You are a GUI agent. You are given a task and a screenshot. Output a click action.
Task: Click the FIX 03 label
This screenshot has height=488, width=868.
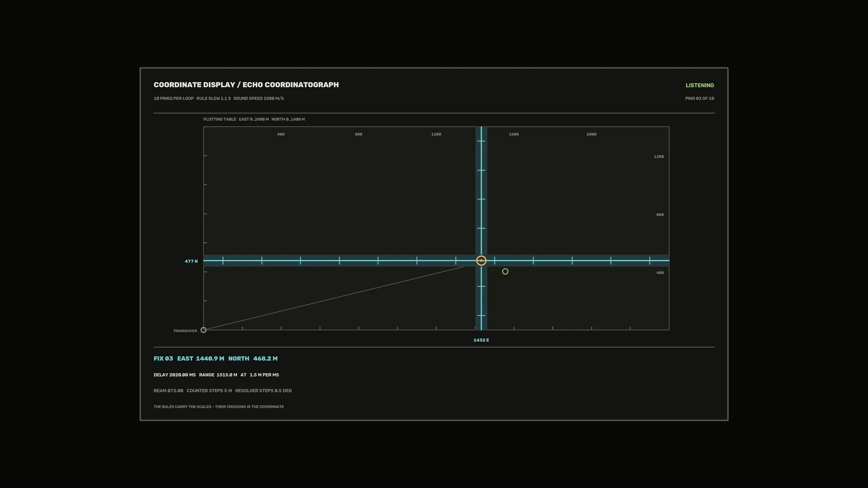click(x=163, y=358)
